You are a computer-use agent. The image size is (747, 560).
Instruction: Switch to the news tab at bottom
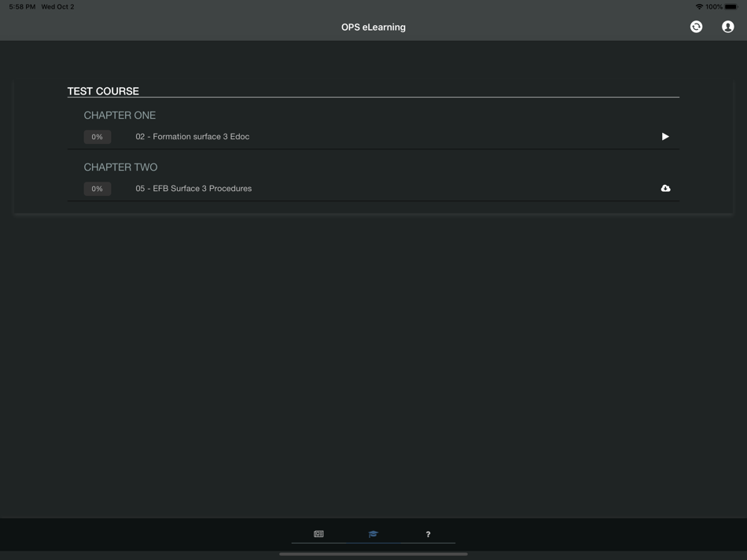[x=318, y=534]
